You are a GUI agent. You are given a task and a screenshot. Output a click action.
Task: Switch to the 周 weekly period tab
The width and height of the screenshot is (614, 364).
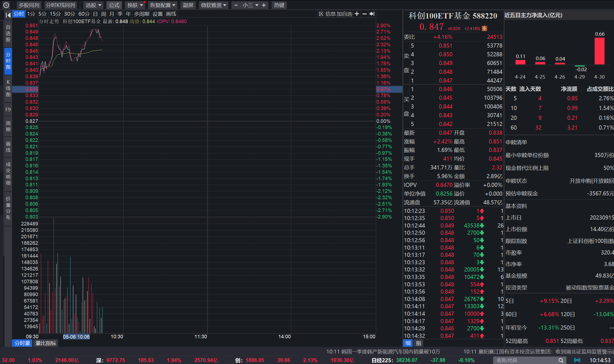pyautogui.click(x=104, y=14)
